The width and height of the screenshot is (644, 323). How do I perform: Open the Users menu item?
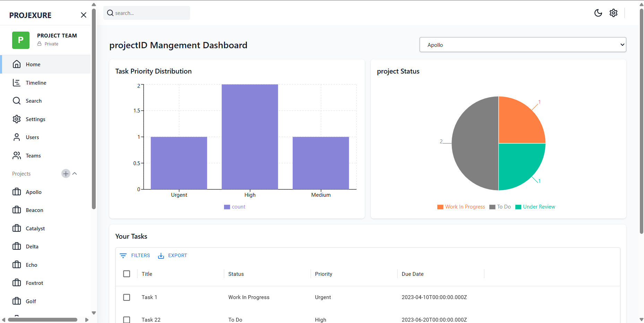[45, 137]
